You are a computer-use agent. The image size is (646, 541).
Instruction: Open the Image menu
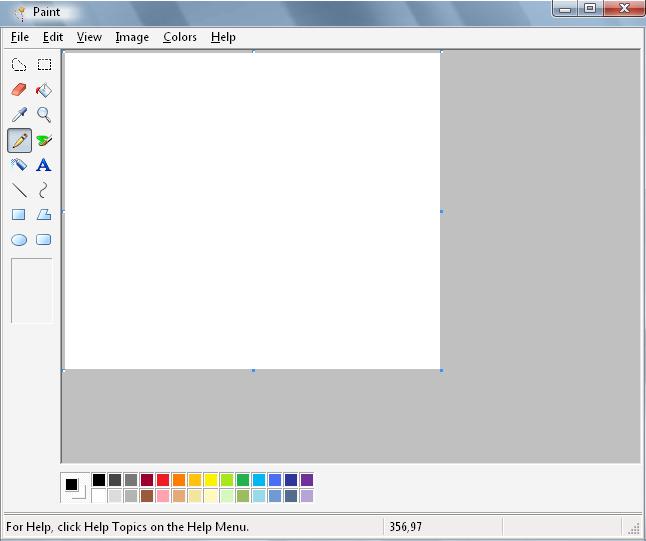(x=132, y=37)
